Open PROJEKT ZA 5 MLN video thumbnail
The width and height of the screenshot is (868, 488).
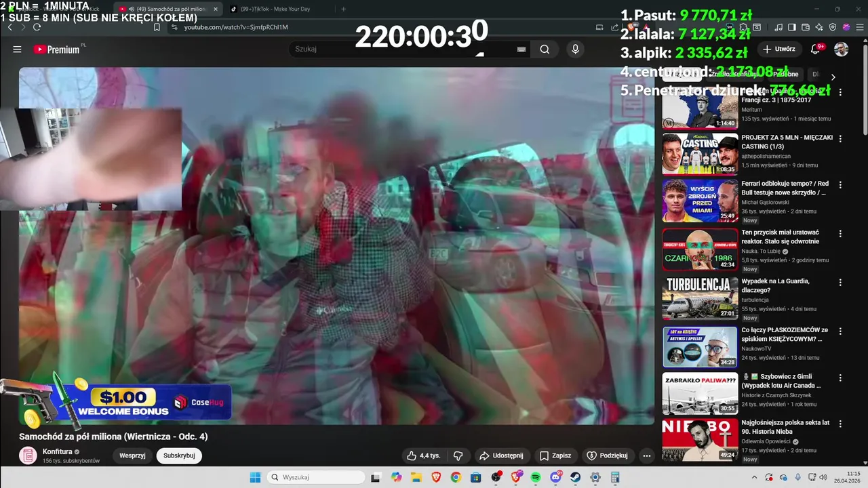coord(700,154)
